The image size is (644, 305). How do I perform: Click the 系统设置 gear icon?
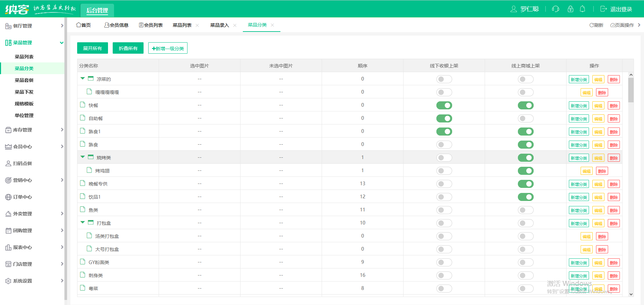8,281
